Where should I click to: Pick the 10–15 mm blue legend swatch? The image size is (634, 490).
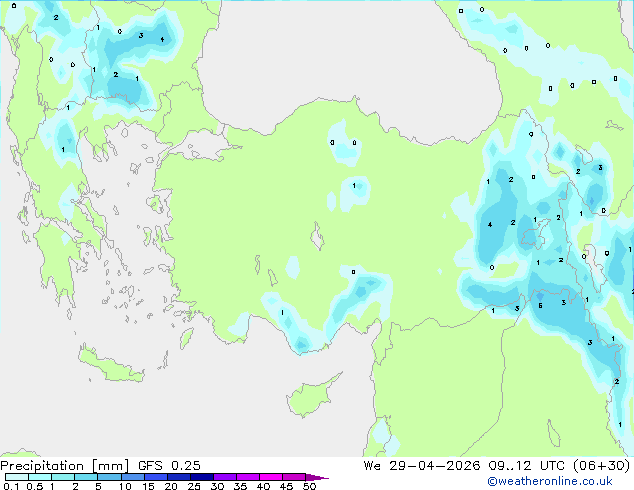tap(132, 477)
